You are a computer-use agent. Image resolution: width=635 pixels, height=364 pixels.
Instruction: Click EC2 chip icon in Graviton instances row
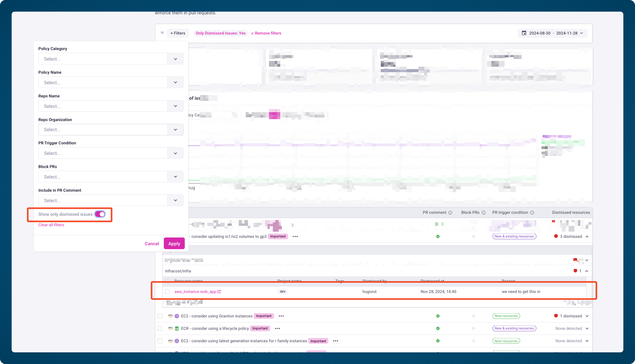point(177,316)
